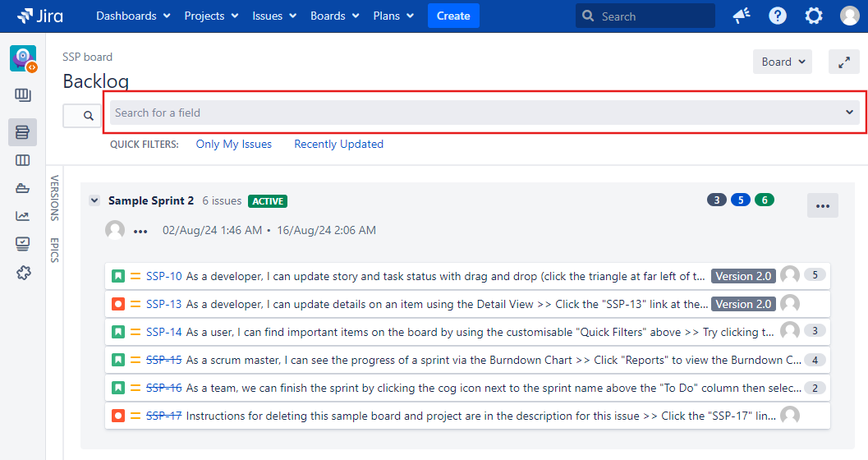Open the Backlog view in sidebar
This screenshot has height=460, width=868.
coord(22,132)
